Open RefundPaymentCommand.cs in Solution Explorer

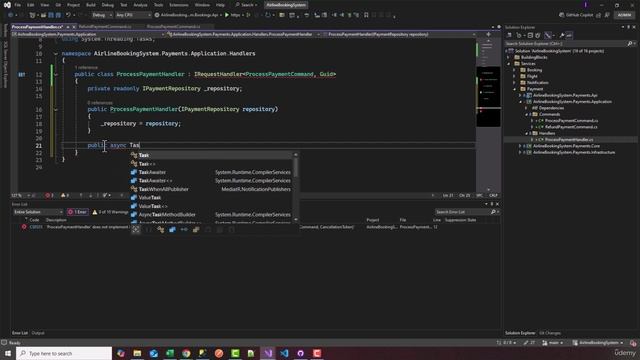coord(571,127)
